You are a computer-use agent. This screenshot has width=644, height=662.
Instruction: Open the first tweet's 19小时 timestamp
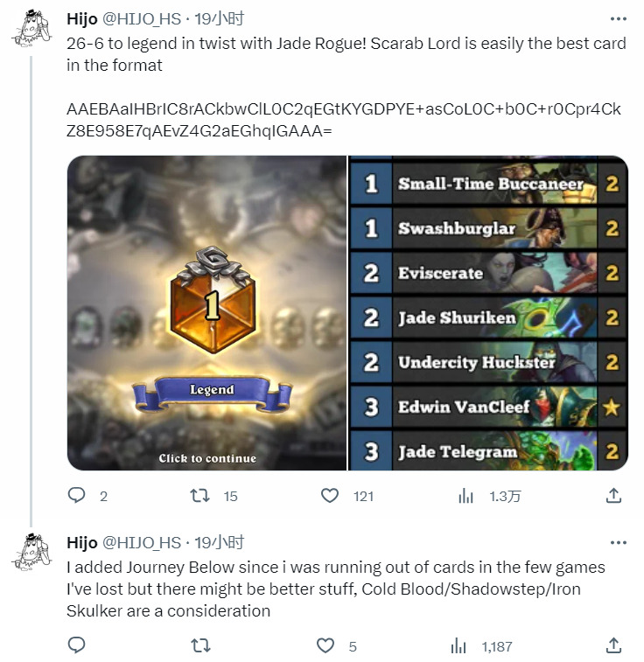tap(219, 19)
